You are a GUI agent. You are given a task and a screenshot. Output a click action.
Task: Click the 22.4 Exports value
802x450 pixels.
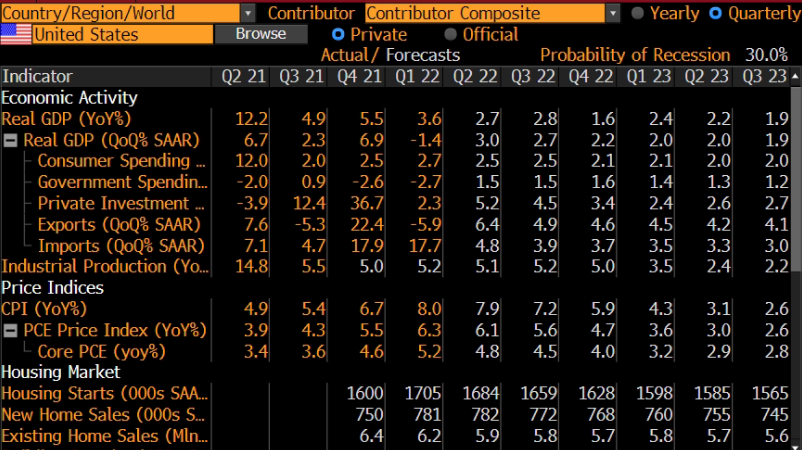click(x=367, y=224)
